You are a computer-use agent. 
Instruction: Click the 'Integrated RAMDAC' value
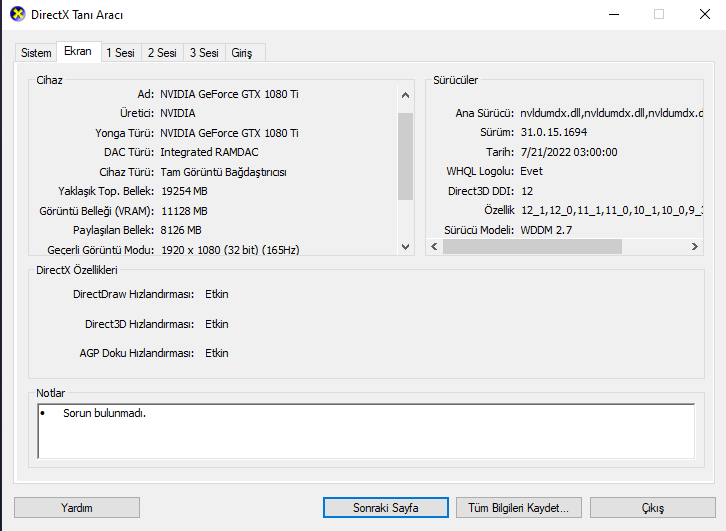[209, 152]
